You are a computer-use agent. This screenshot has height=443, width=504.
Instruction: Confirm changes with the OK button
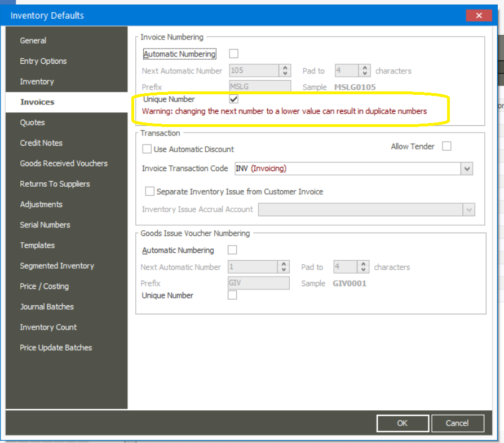(403, 423)
